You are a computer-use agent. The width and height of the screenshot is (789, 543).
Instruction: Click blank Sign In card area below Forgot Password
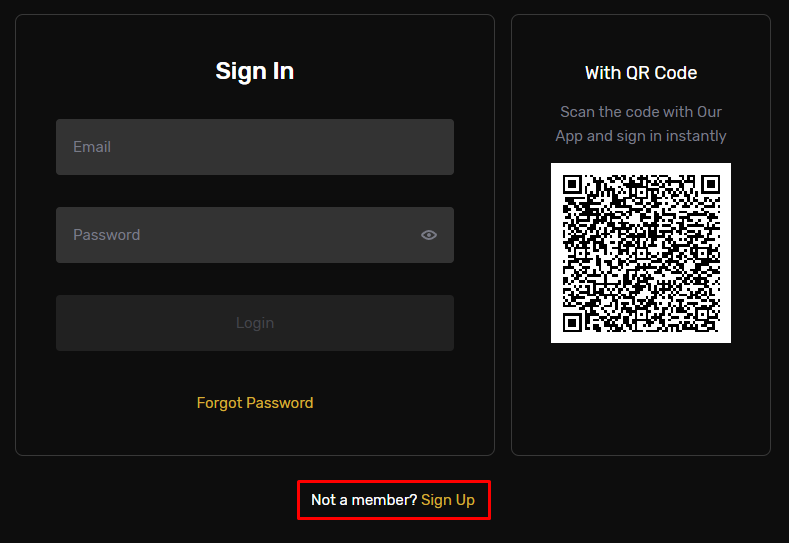click(255, 435)
